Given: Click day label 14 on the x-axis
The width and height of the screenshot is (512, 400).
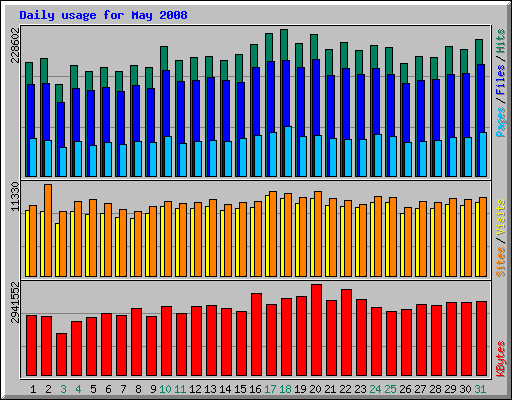Looking at the screenshot, I should (x=225, y=389).
